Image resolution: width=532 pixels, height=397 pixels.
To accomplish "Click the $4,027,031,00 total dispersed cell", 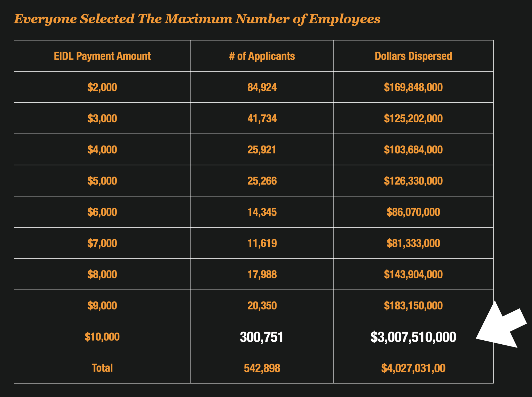I will [413, 368].
